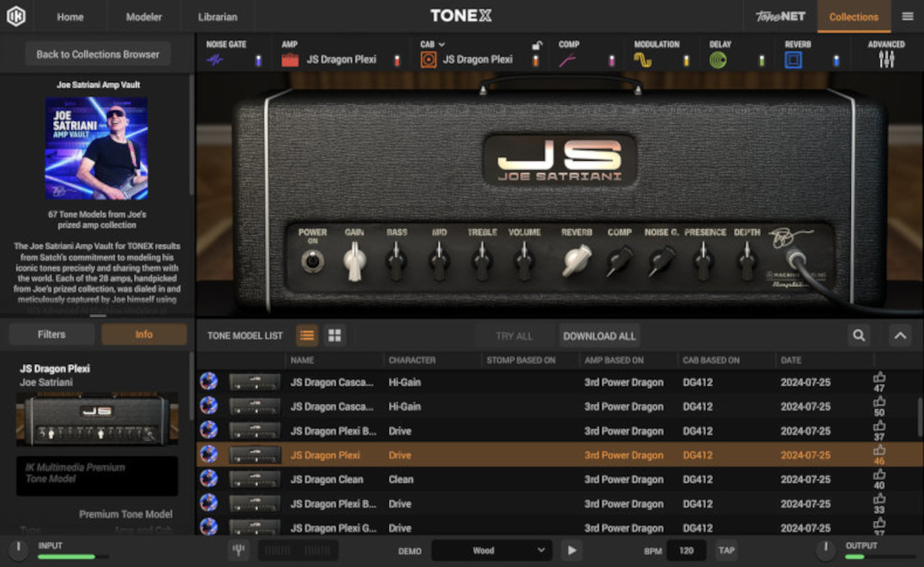Switch to list view icon
This screenshot has width=924, height=567.
click(307, 335)
